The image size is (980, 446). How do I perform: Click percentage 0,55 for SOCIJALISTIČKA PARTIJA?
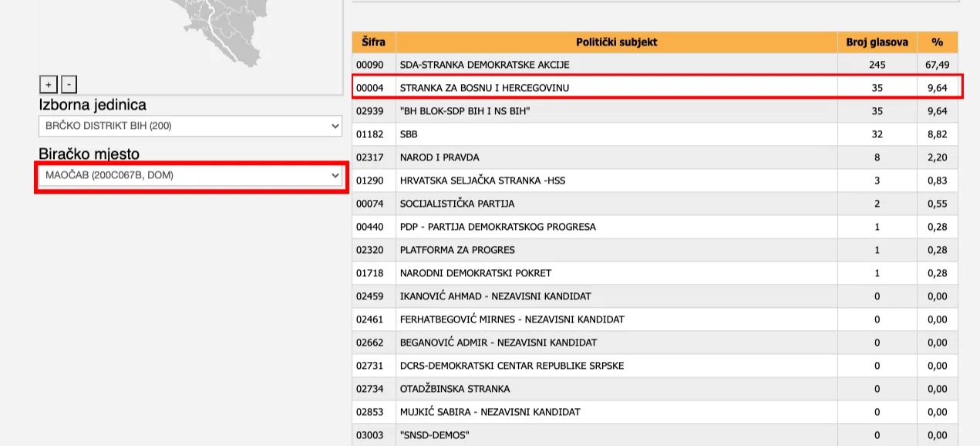938,204
